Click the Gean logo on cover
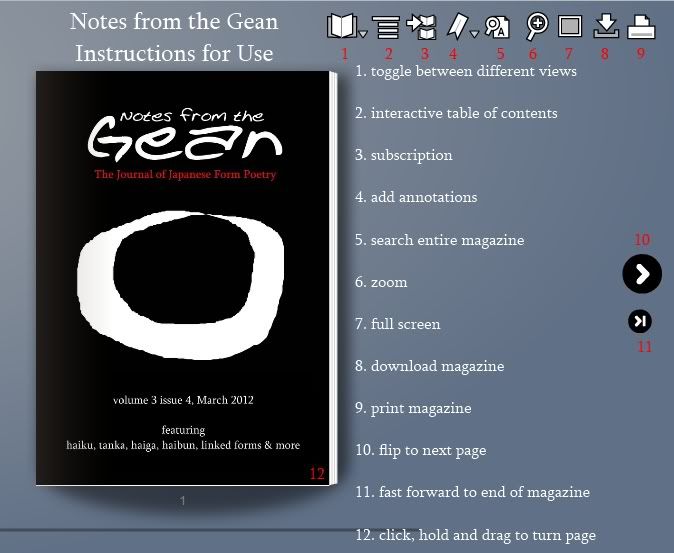This screenshot has width=674, height=553. (182, 136)
